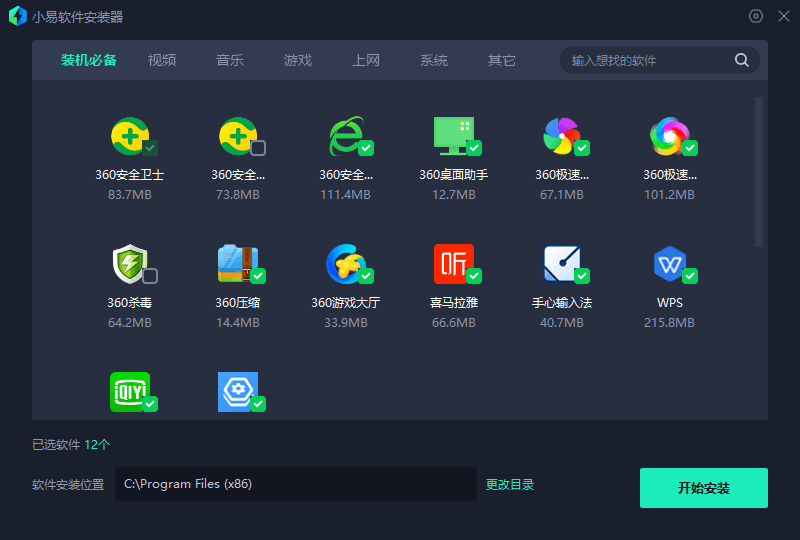Click the 360桌面助手 green monitor icon
Image resolution: width=800 pixels, height=540 pixels.
[x=453, y=136]
